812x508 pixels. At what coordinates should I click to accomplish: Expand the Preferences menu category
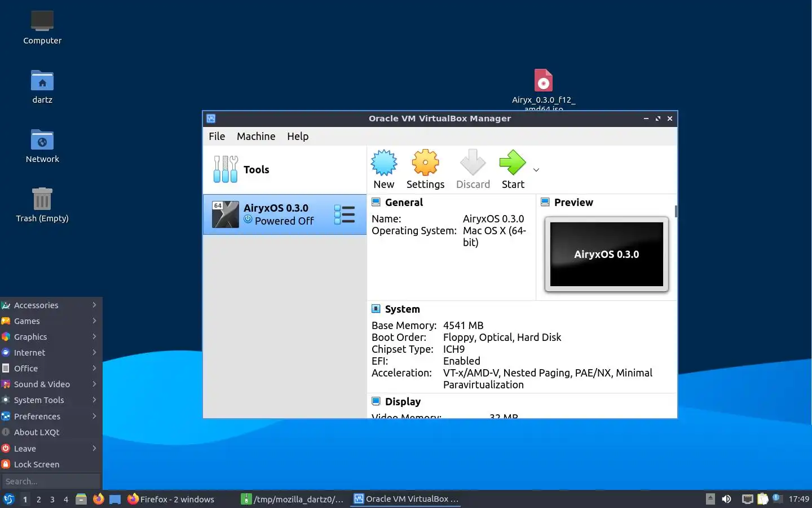(51, 416)
